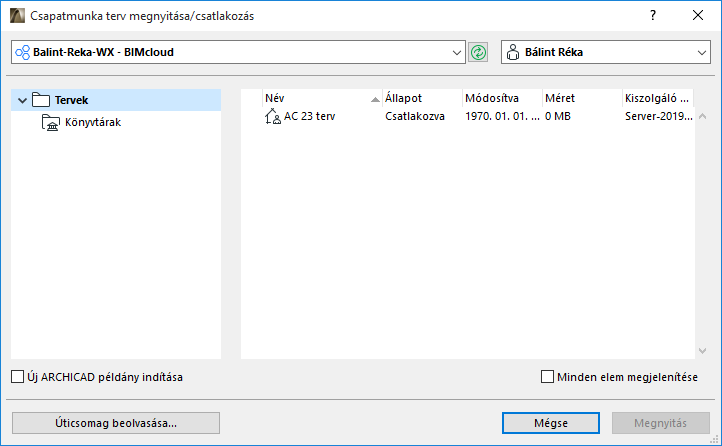This screenshot has width=722, height=446.
Task: Click the Úticsomag beolvasása button
Action: 116,423
